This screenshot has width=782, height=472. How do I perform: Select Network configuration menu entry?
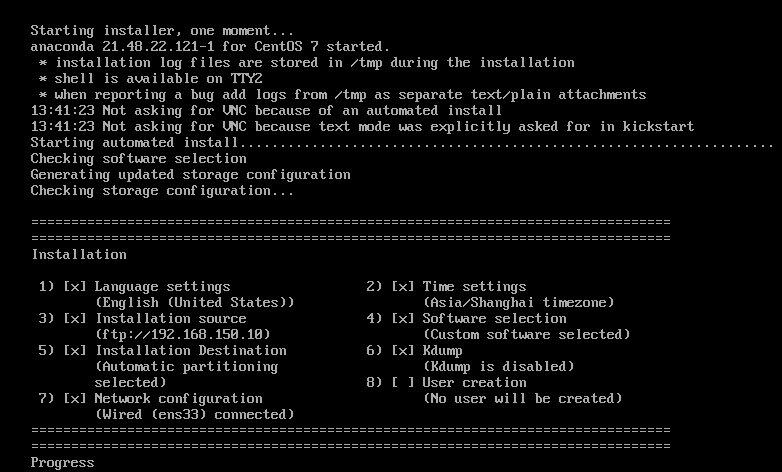(x=179, y=399)
